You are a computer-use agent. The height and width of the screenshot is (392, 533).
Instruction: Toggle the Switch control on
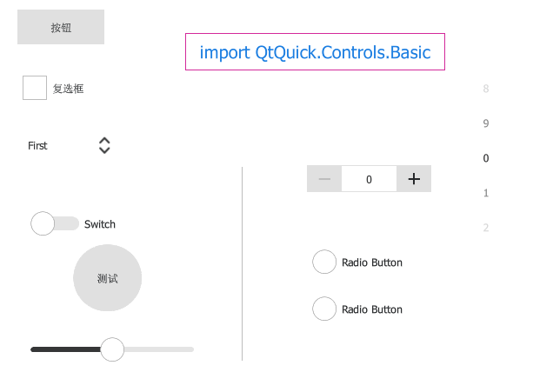point(55,223)
